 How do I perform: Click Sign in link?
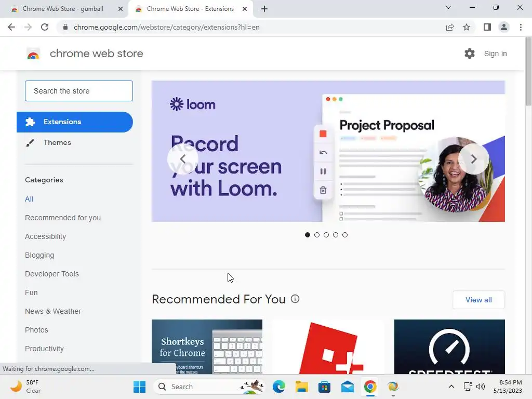click(495, 54)
